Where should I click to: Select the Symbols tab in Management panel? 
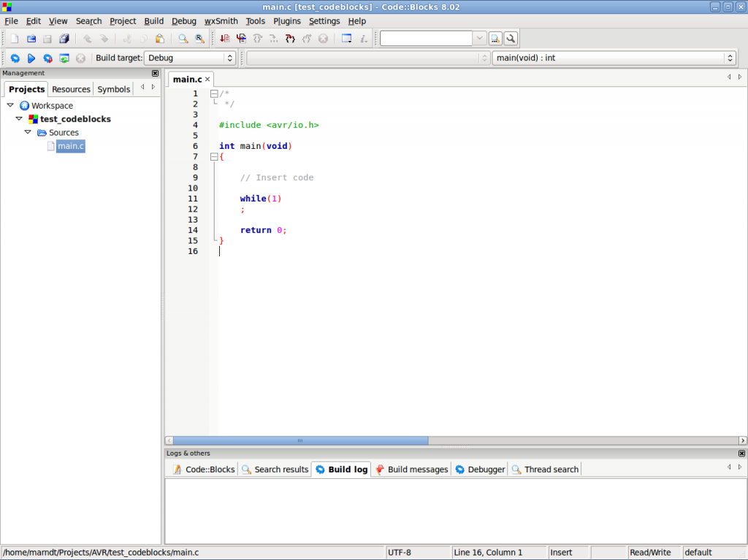coord(114,89)
